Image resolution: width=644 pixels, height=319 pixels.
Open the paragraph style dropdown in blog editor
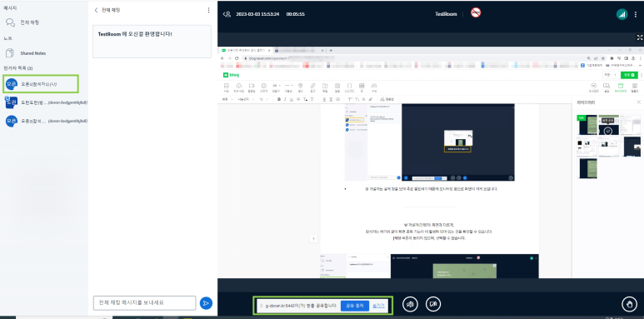pos(227,99)
